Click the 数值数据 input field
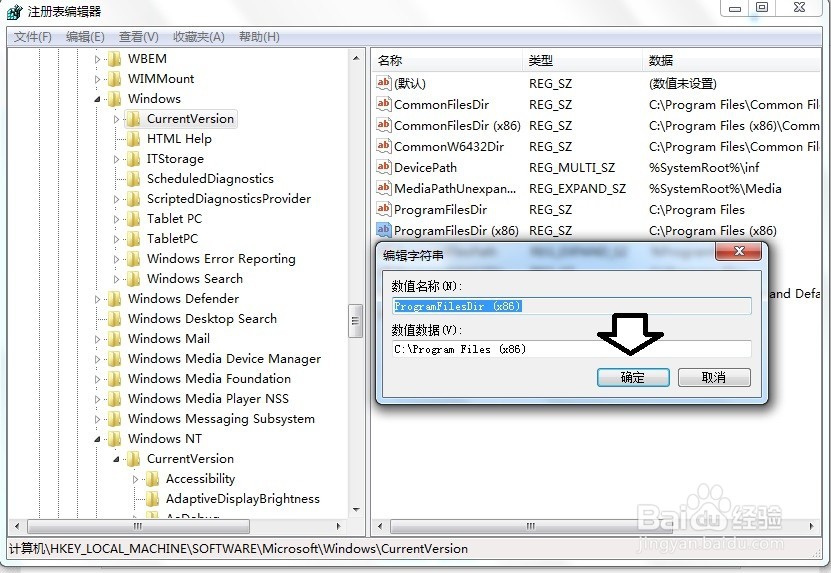Image resolution: width=831 pixels, height=573 pixels. 571,349
